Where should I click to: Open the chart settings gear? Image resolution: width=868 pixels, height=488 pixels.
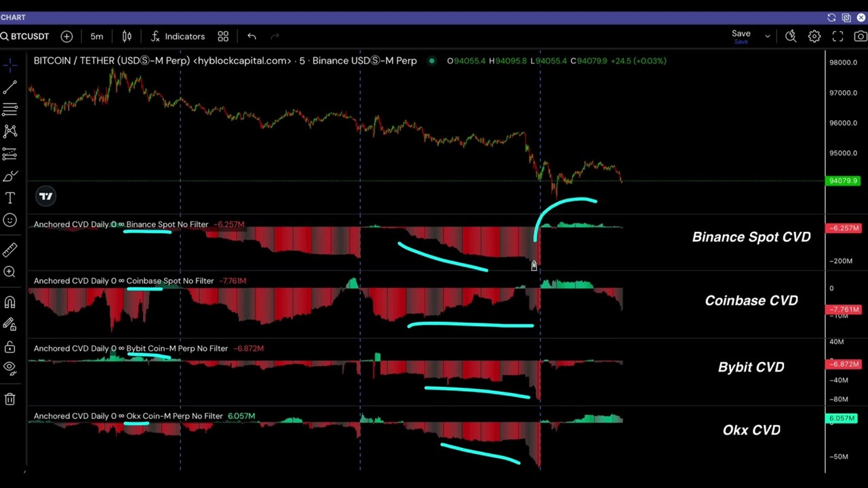814,37
